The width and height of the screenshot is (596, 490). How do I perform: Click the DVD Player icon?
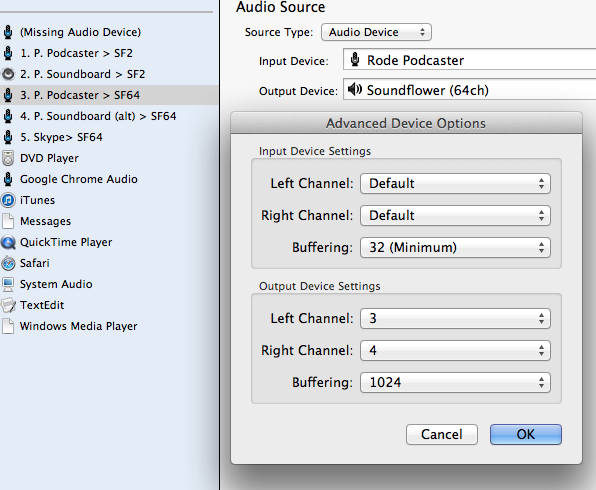tap(8, 158)
